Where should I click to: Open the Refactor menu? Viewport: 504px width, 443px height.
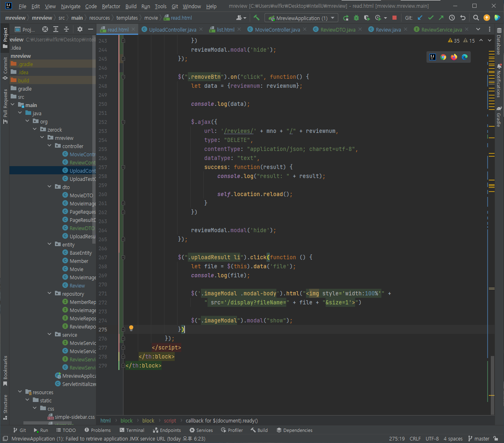(111, 6)
